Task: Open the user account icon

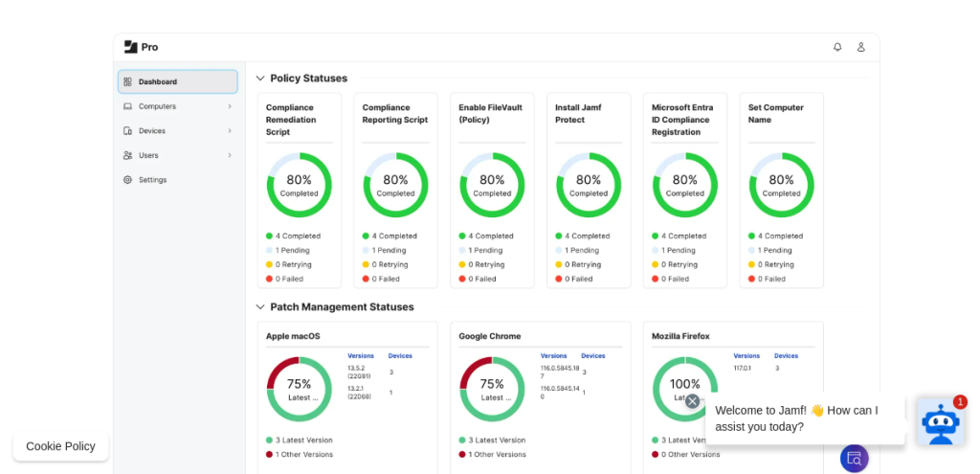Action: tap(860, 47)
